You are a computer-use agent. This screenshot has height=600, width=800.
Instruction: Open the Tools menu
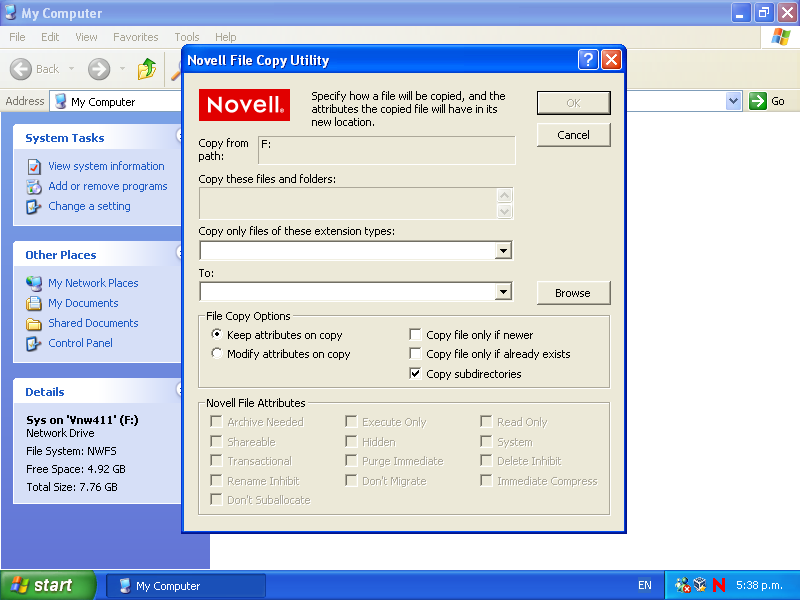point(187,37)
